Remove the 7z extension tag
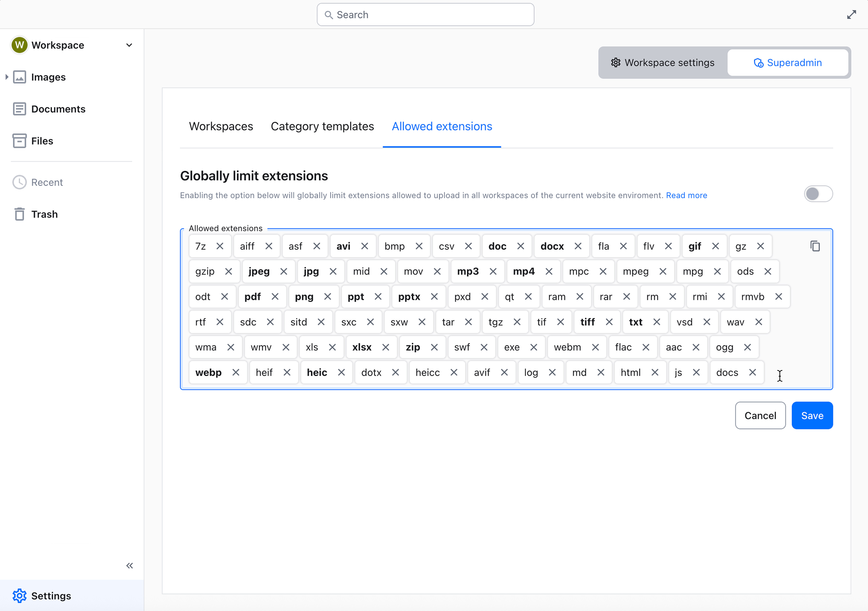 click(x=220, y=246)
